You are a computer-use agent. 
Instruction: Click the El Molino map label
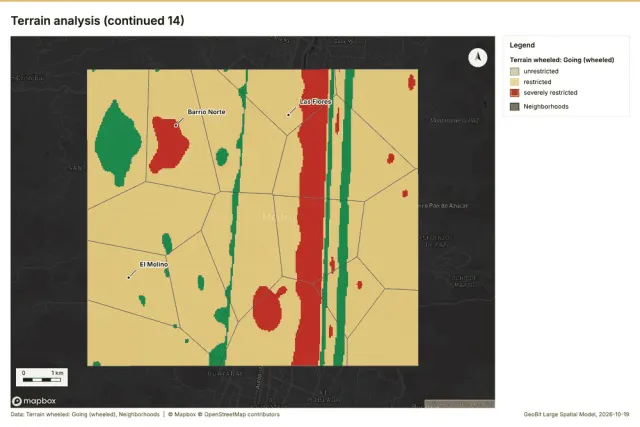click(x=153, y=265)
